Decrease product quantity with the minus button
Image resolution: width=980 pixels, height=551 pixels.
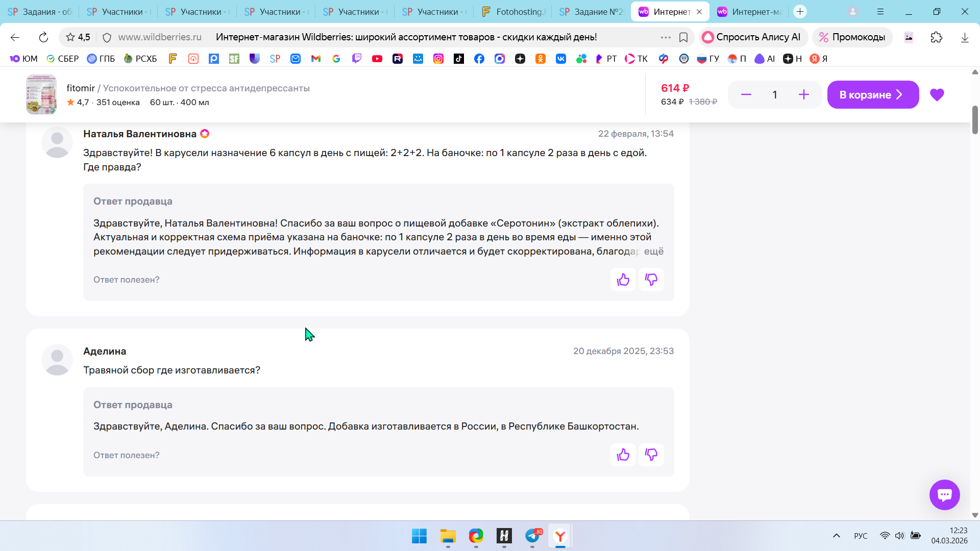click(x=746, y=95)
